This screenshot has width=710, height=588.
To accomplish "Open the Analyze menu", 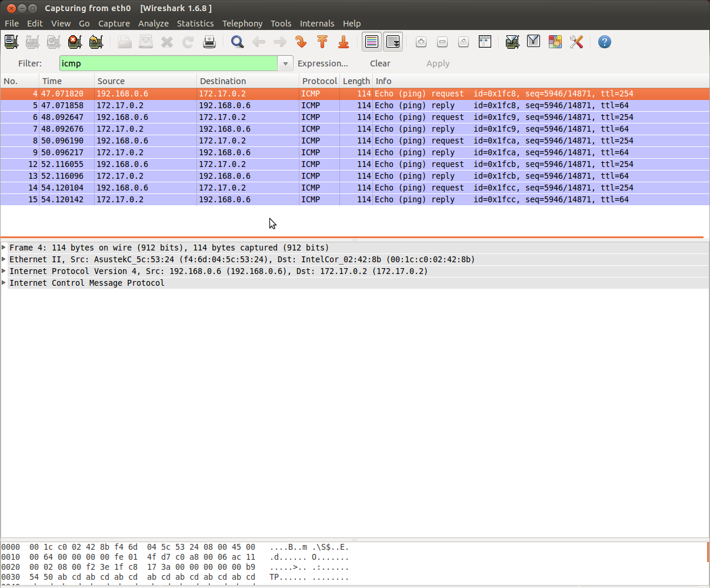I will [x=154, y=24].
